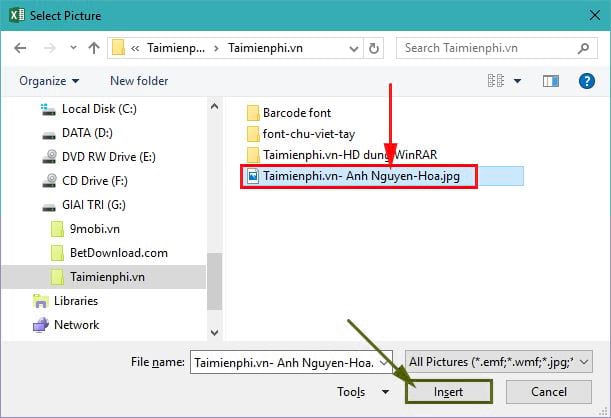This screenshot has height=418, width=611.
Task: Select Taimienphi.vn- Anh Nguyen-Hoa.jpg file
Action: tap(362, 176)
